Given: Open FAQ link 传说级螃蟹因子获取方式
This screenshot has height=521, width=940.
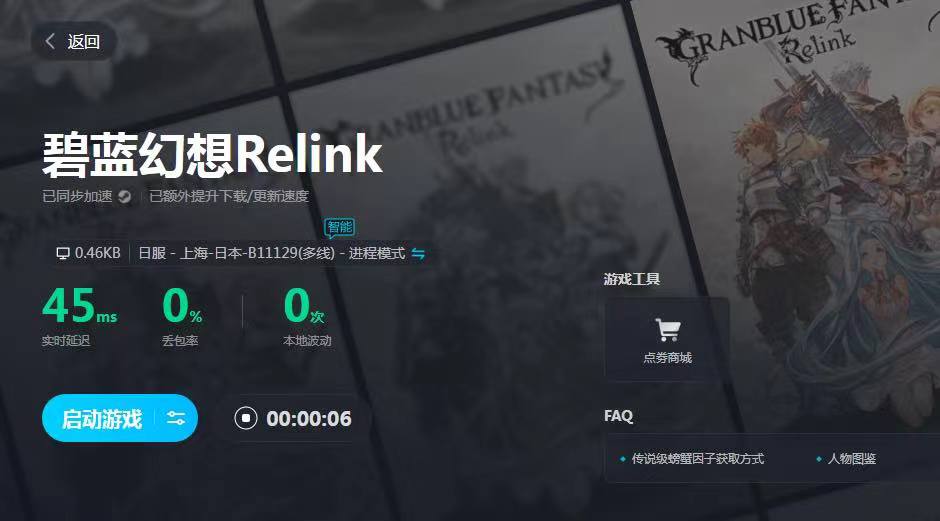Looking at the screenshot, I should pyautogui.click(x=698, y=459).
